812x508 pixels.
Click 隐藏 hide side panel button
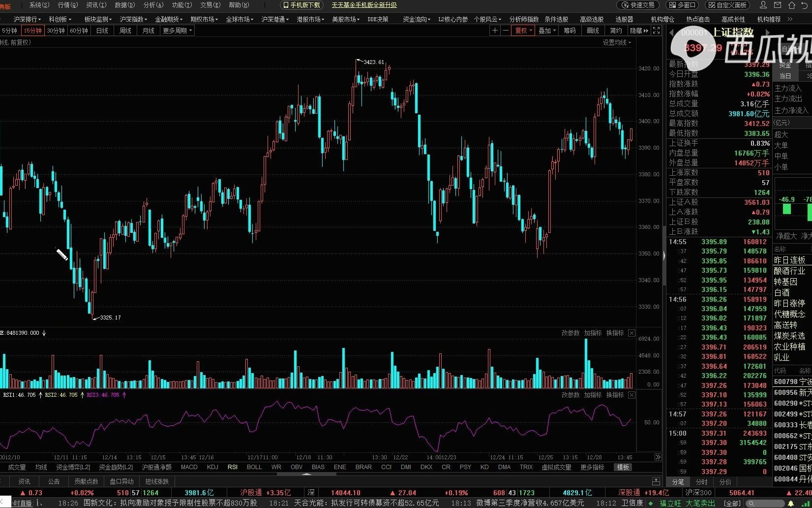click(639, 31)
